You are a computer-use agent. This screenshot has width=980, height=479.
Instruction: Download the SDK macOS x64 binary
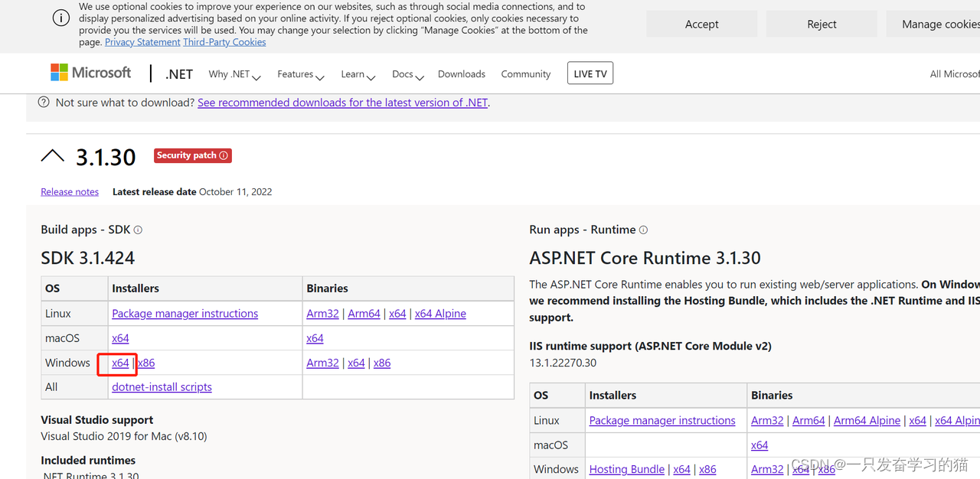coord(315,338)
